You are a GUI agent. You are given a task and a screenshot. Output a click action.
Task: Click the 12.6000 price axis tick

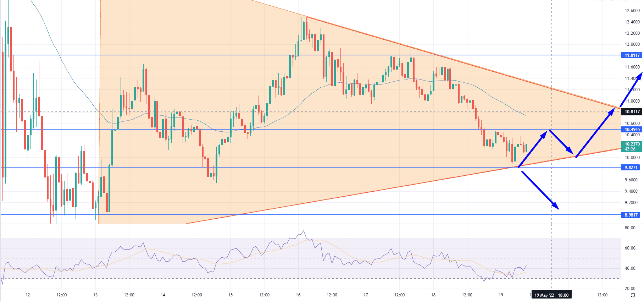pyautogui.click(x=632, y=11)
